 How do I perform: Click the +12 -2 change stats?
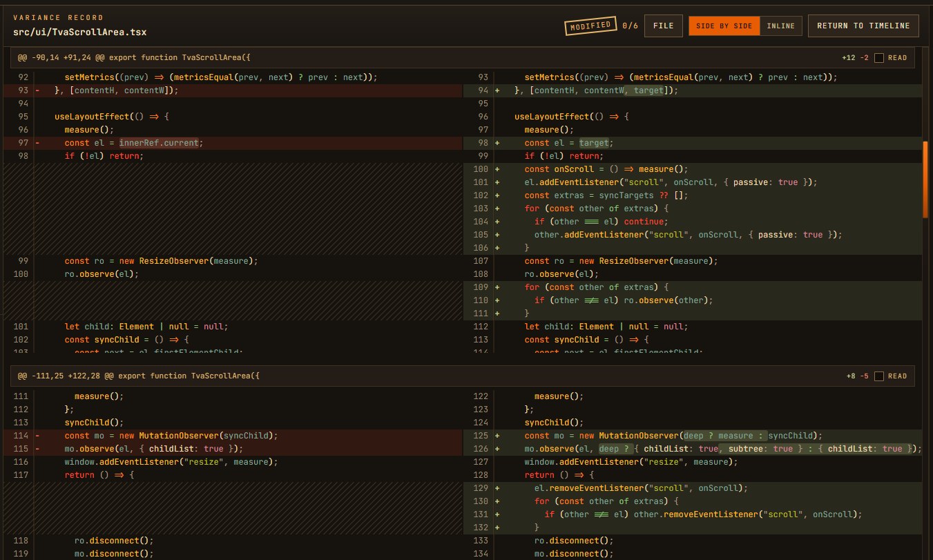point(855,58)
